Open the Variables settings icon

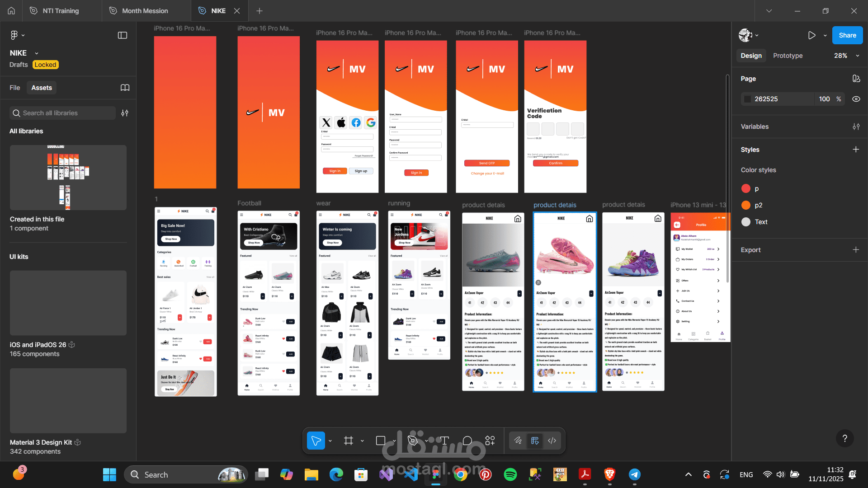point(856,127)
